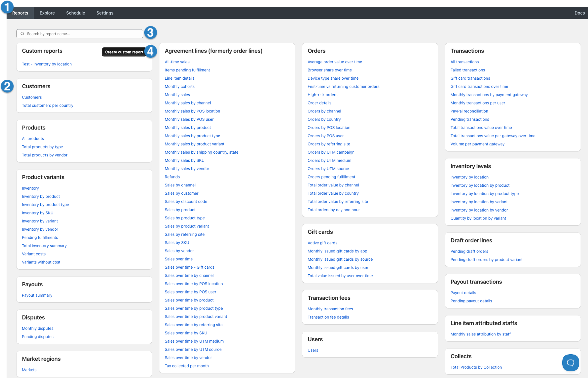Viewport: 588px width, 378px height.
Task: View the All-time sales report
Action: (x=177, y=62)
